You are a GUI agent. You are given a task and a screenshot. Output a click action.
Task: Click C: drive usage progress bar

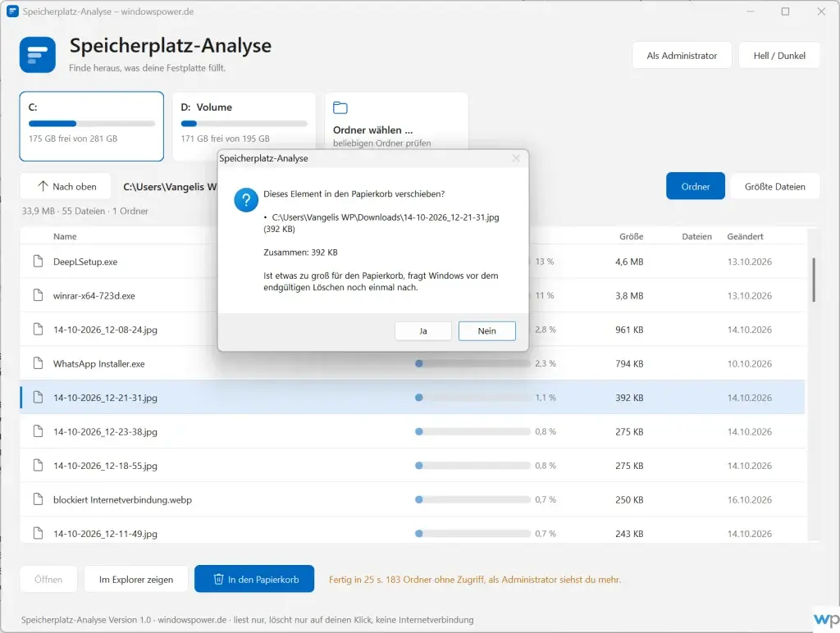pyautogui.click(x=92, y=124)
